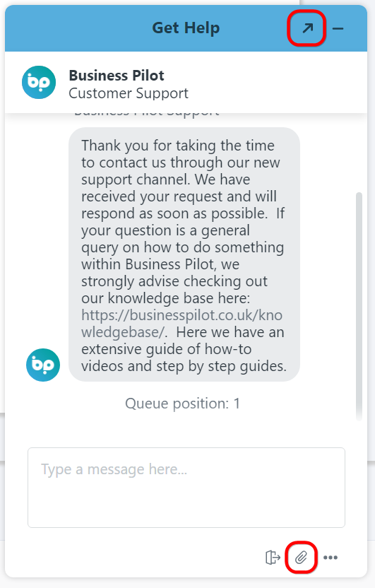375x588 pixels.
Task: Minimize the Get Help chat widget
Action: click(x=338, y=28)
